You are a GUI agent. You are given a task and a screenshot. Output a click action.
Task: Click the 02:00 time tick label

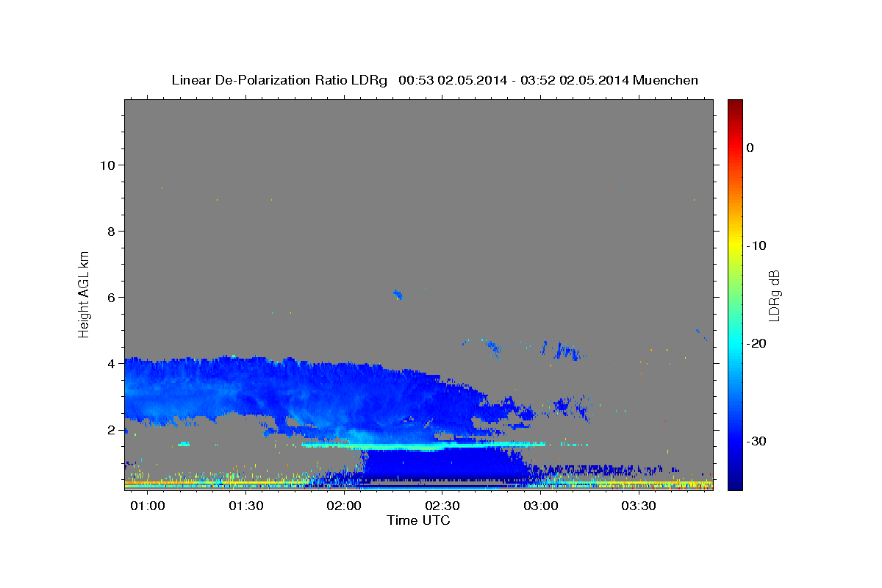tap(344, 506)
